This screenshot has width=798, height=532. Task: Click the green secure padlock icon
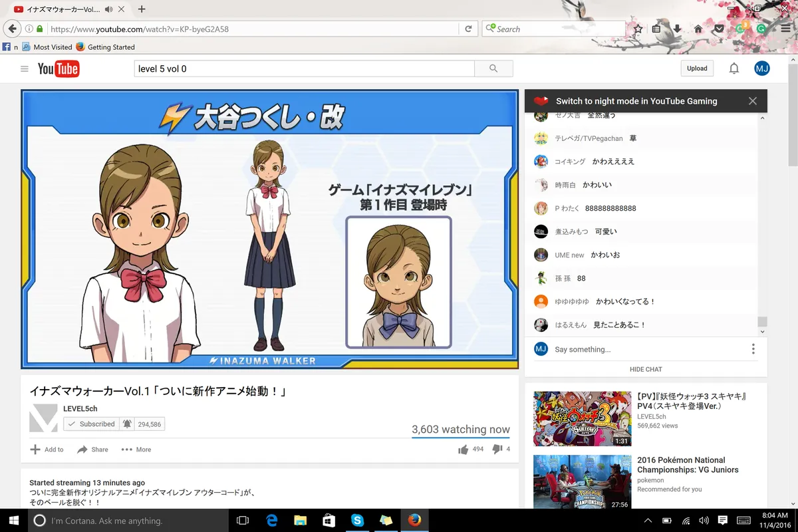pyautogui.click(x=40, y=29)
